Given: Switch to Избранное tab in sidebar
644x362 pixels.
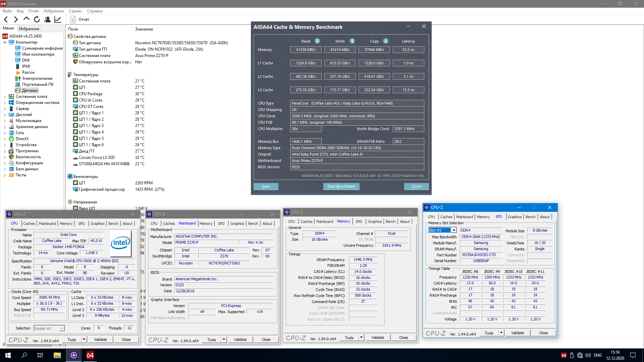Looking at the screenshot, I should (x=29, y=29).
